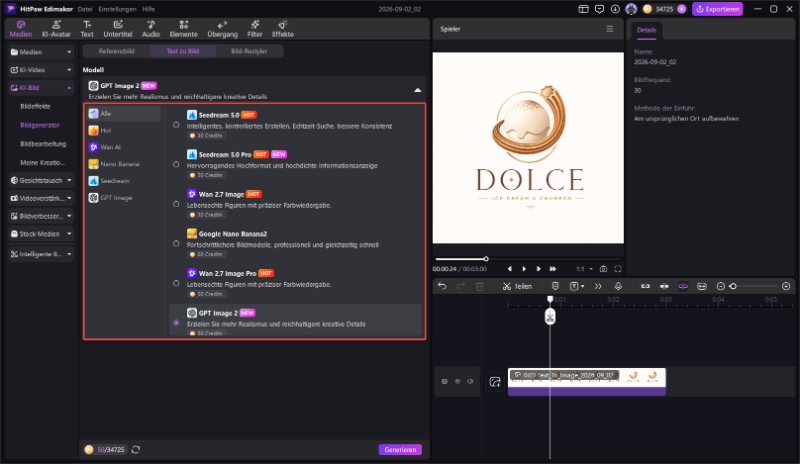Open the Spieler panel hamburger menu
The height and width of the screenshot is (464, 800).
click(x=610, y=29)
